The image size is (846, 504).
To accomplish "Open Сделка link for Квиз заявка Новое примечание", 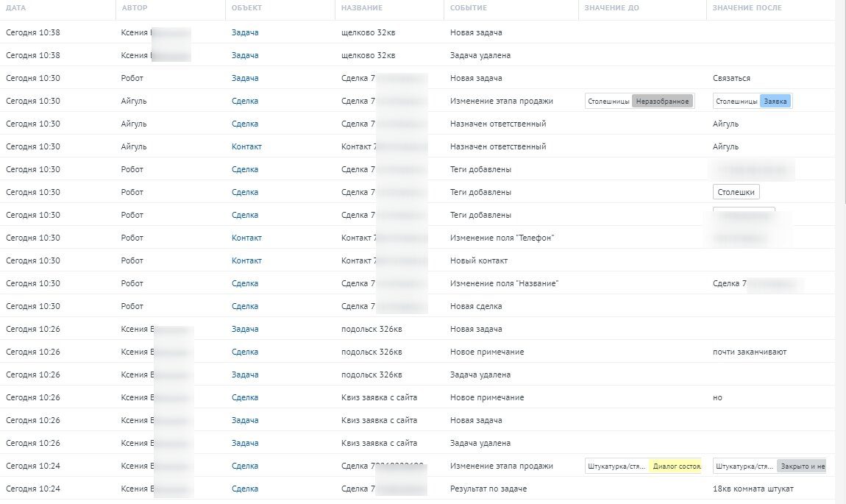I will [x=245, y=397].
